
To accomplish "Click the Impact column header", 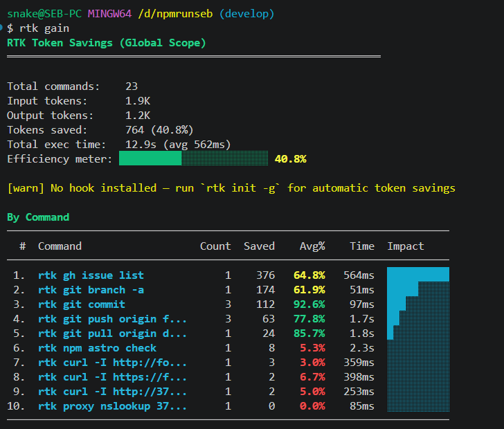I will click(406, 246).
